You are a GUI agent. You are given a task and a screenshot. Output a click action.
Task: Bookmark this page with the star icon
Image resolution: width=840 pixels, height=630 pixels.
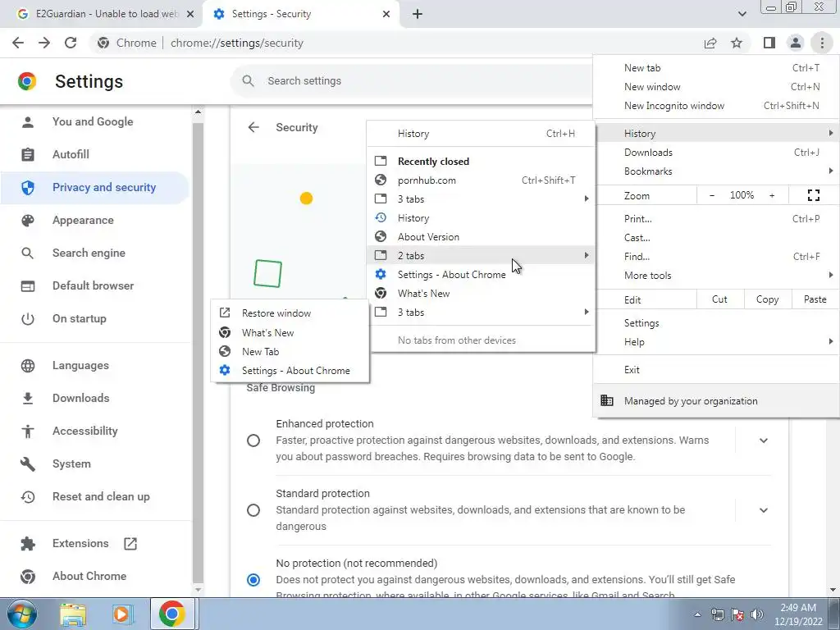(x=737, y=43)
